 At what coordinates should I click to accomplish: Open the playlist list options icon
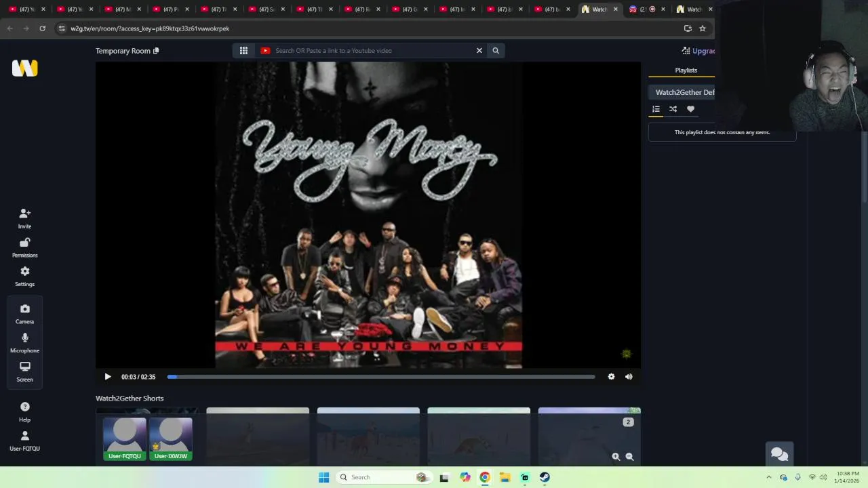(x=656, y=109)
